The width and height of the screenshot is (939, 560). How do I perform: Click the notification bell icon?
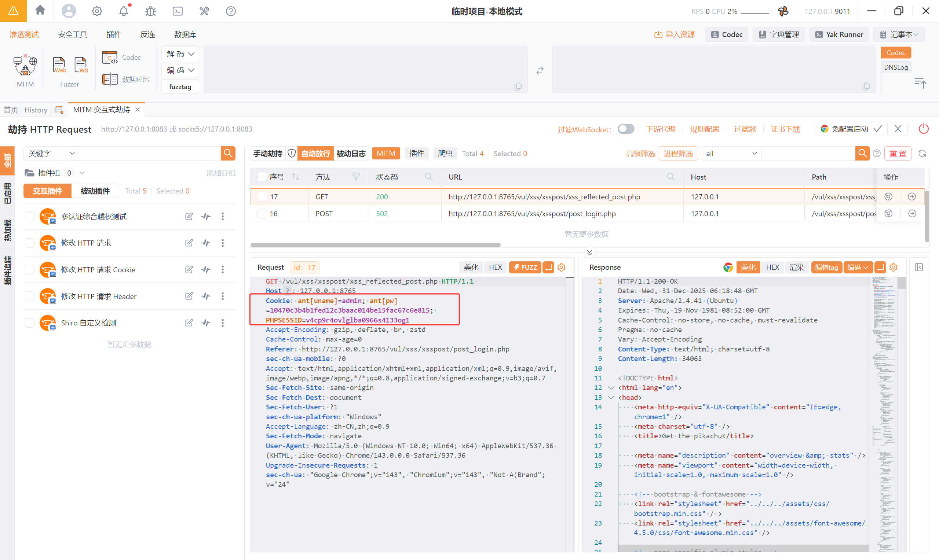(124, 11)
